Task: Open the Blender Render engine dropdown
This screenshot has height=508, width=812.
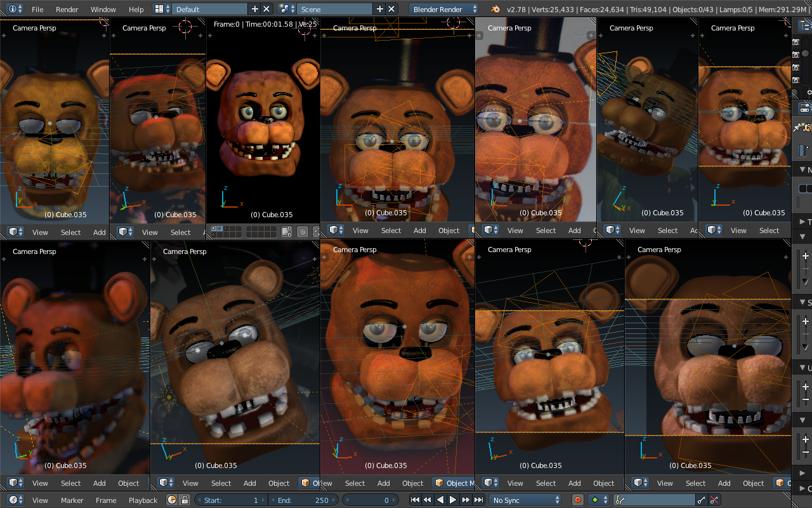Action: pos(445,9)
